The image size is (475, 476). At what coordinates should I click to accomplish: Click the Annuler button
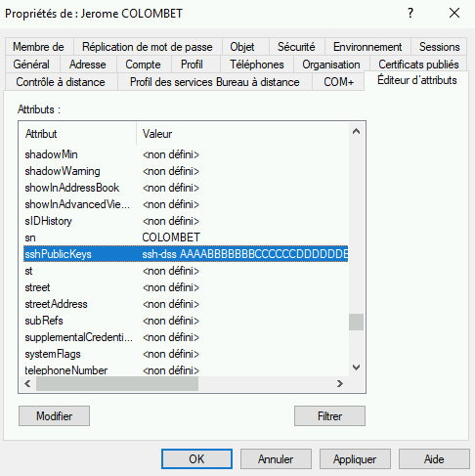tap(276, 459)
